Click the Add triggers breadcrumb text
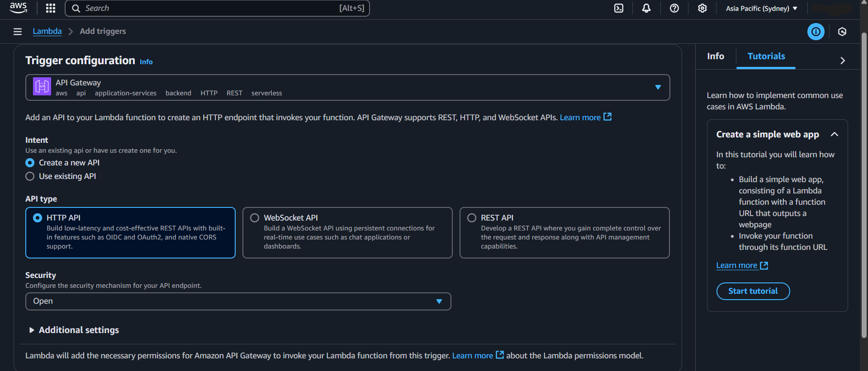This screenshot has width=868, height=371. pyautogui.click(x=103, y=31)
